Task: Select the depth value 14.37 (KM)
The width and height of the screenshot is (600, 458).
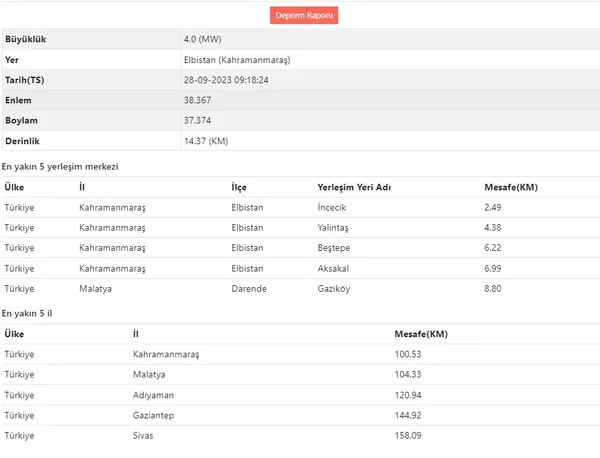Action: point(206,141)
